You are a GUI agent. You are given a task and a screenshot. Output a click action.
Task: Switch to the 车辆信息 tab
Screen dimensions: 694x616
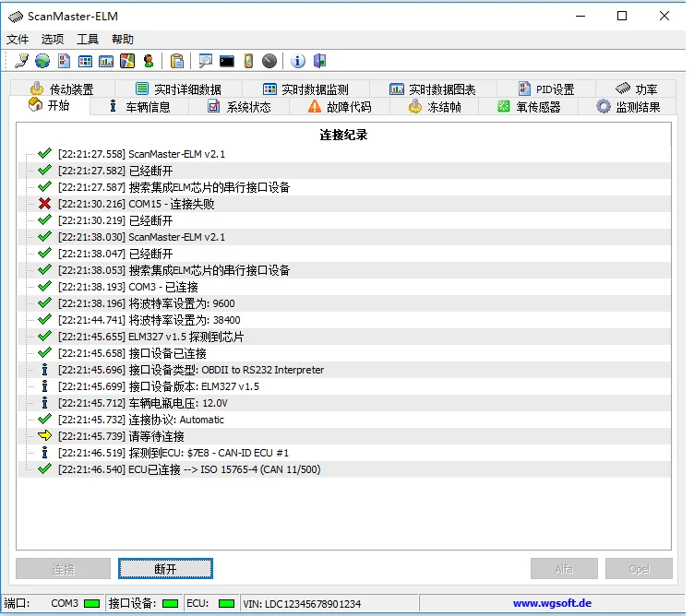139,107
